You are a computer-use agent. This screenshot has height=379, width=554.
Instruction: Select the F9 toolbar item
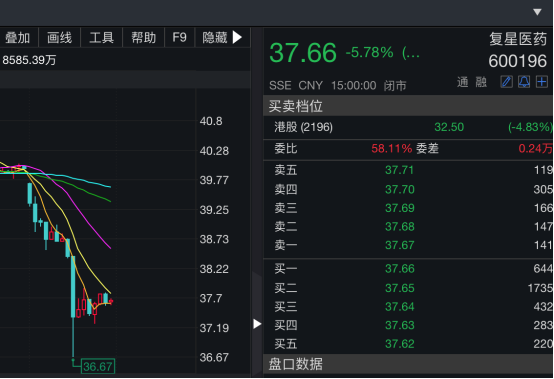coord(179,37)
